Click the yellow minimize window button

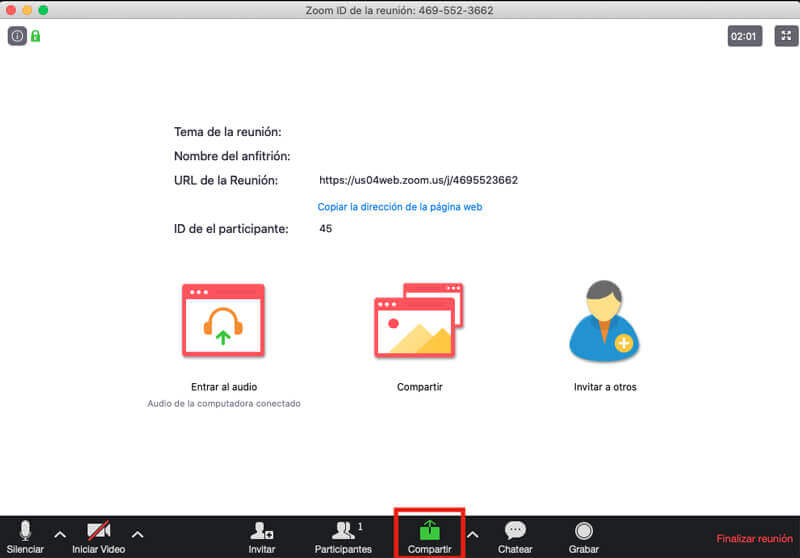tap(27, 10)
